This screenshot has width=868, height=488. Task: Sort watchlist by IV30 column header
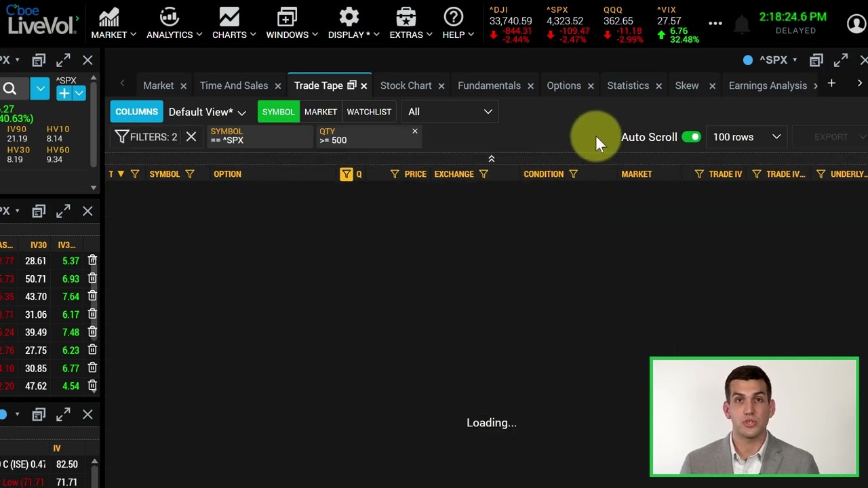39,245
